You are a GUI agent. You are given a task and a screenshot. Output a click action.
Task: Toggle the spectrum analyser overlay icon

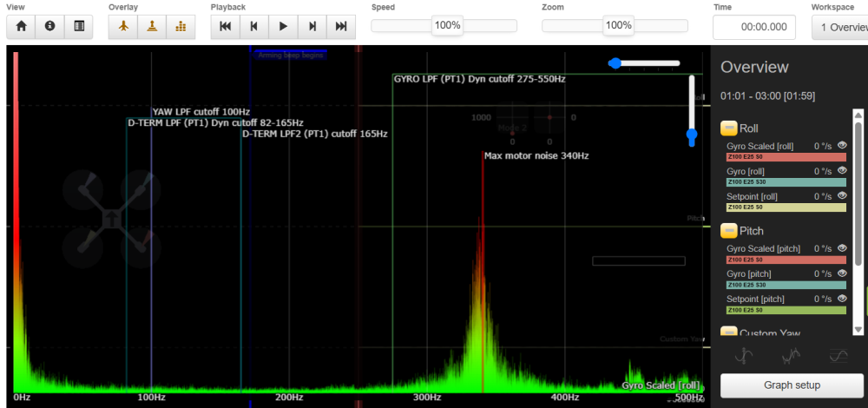pyautogui.click(x=181, y=26)
